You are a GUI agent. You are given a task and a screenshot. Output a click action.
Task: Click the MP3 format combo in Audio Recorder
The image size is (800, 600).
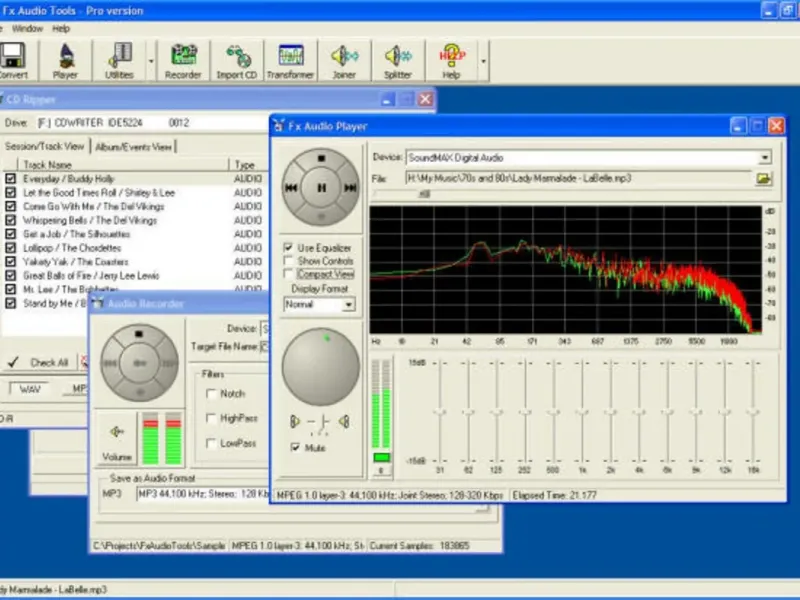pyautogui.click(x=203, y=494)
